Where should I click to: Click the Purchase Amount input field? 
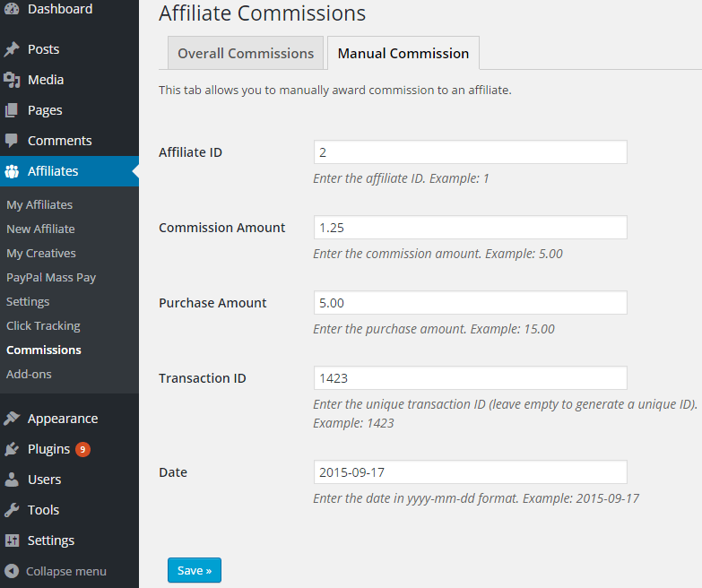click(x=470, y=302)
